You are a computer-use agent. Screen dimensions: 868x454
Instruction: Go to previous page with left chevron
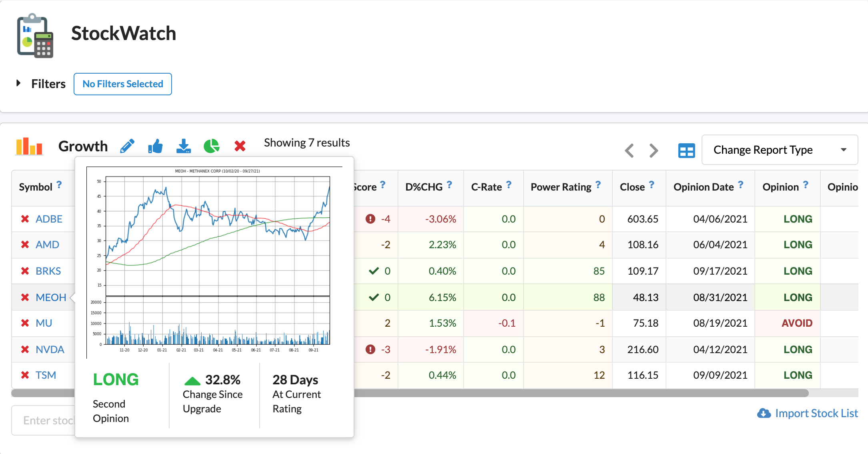629,151
